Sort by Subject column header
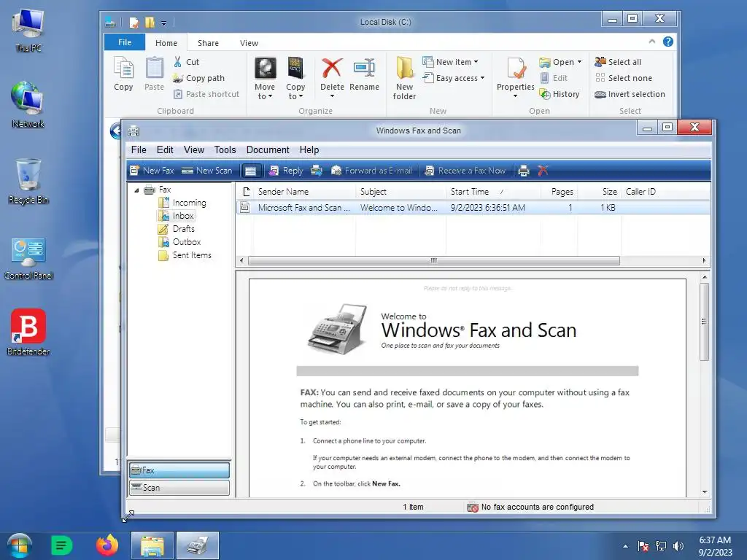Viewport: 747px width, 560px height. coord(401,192)
